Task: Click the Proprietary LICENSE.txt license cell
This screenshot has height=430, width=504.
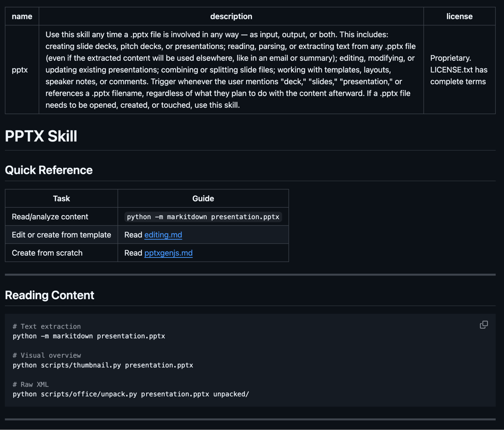Action: 458,70
